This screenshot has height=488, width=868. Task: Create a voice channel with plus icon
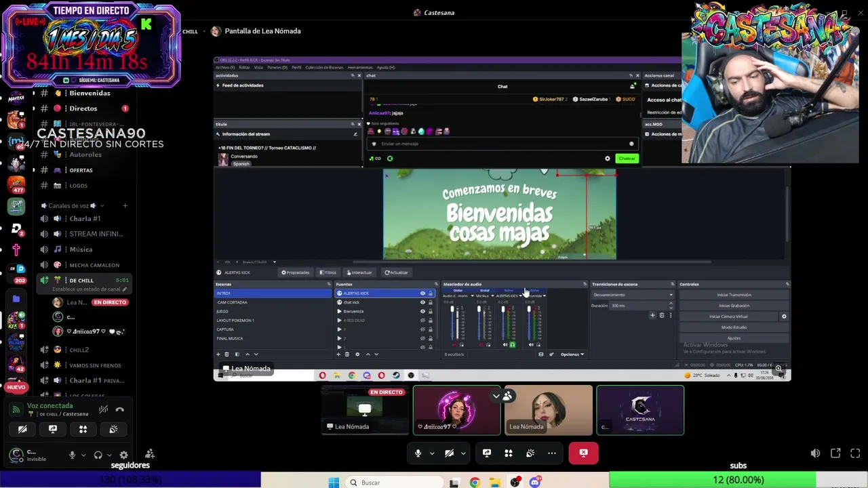(125, 205)
